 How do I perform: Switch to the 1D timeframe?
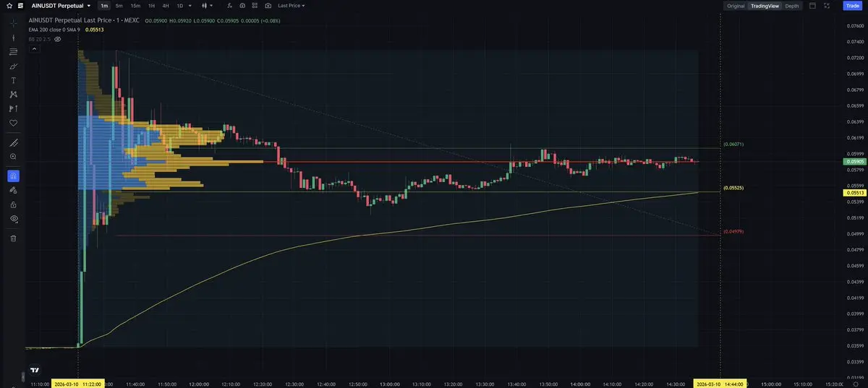pyautogui.click(x=180, y=5)
